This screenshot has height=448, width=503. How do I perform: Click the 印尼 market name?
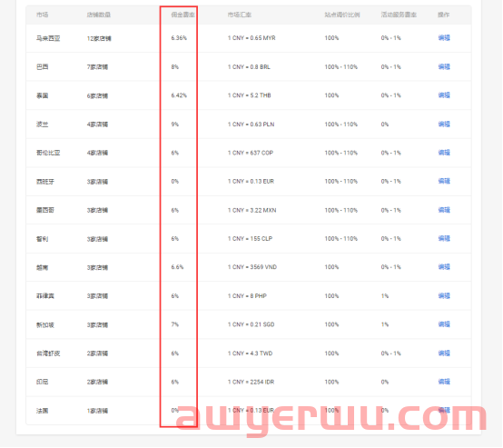click(43, 383)
